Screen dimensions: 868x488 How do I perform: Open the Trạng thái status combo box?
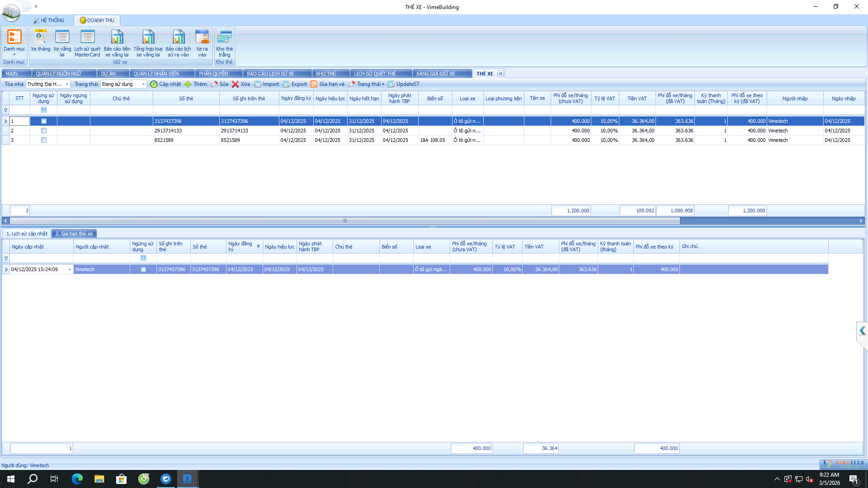pyautogui.click(x=143, y=84)
